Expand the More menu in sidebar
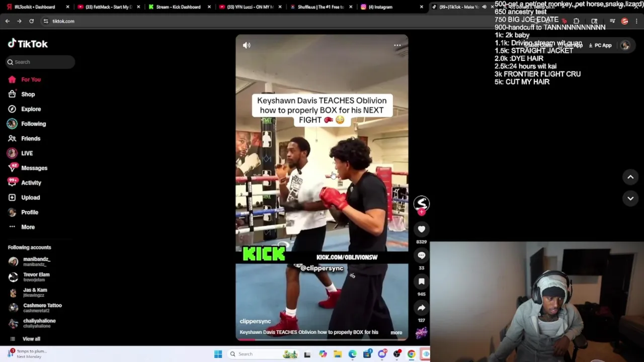 [x=21, y=227]
